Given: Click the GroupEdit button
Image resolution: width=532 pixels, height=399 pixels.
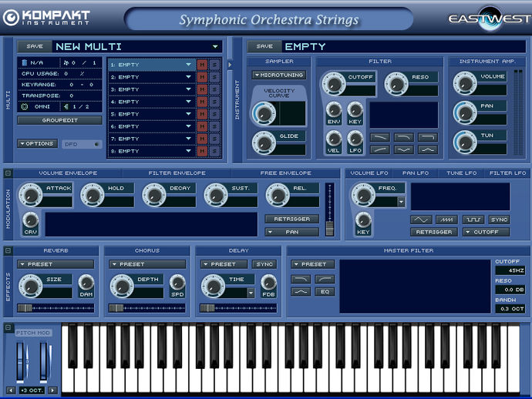Looking at the screenshot, I should click(59, 120).
